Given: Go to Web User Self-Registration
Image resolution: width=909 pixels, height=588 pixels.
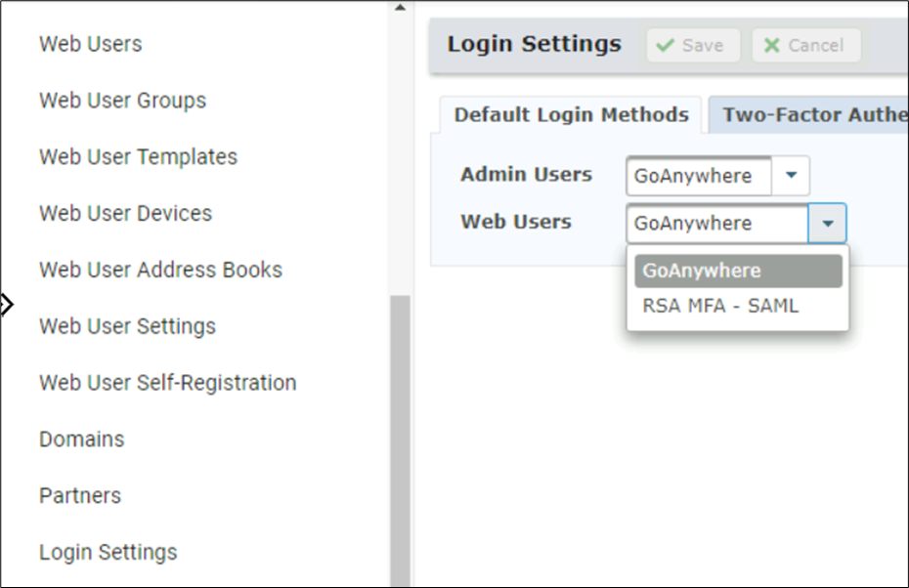Looking at the screenshot, I should pos(167,383).
